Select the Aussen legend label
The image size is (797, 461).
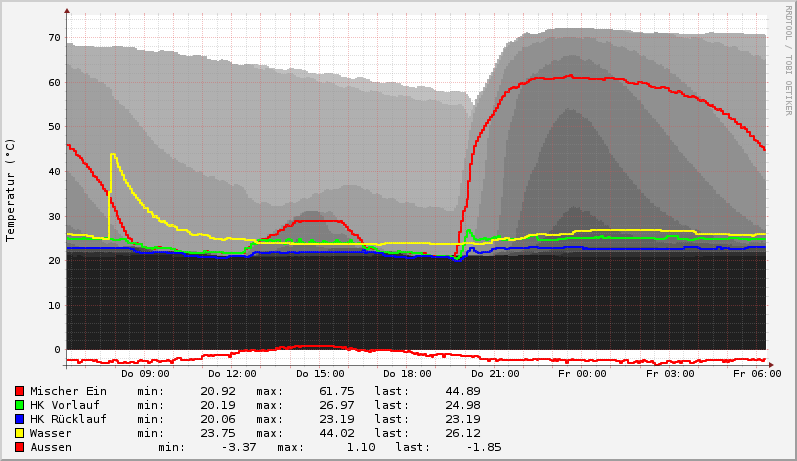[x=50, y=447]
